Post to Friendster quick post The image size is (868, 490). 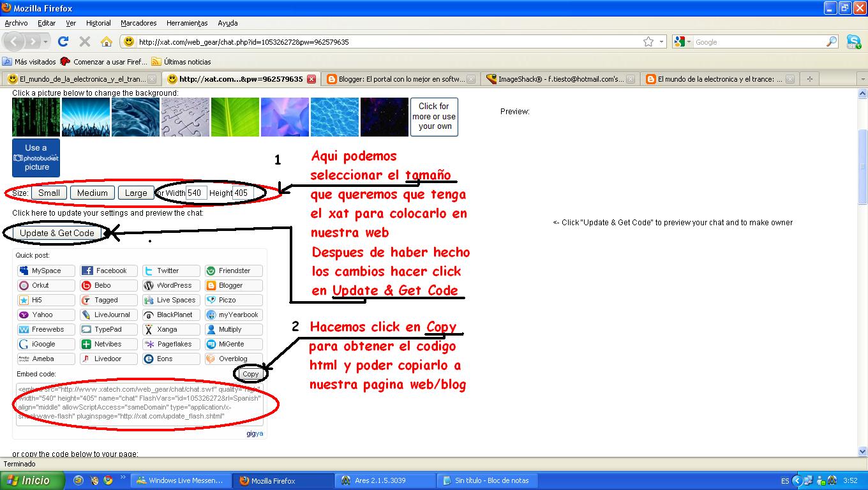(x=234, y=271)
